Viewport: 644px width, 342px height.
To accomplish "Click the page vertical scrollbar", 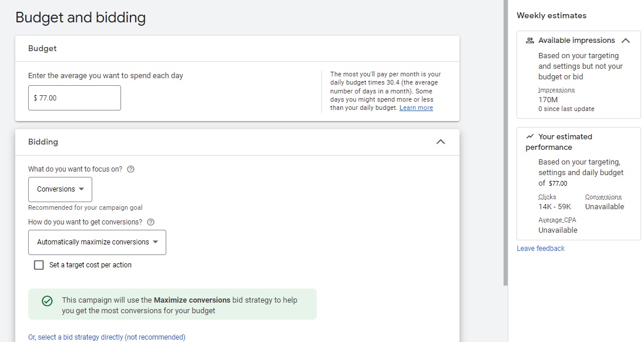I will pos(505,141).
